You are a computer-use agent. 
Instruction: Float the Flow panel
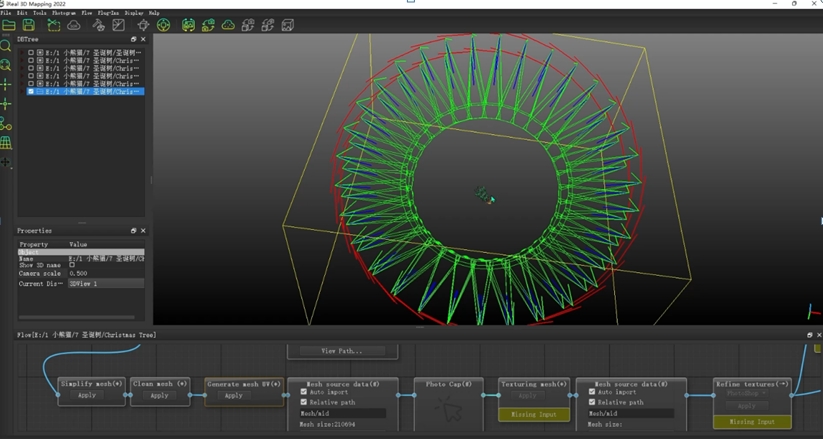[x=809, y=335]
